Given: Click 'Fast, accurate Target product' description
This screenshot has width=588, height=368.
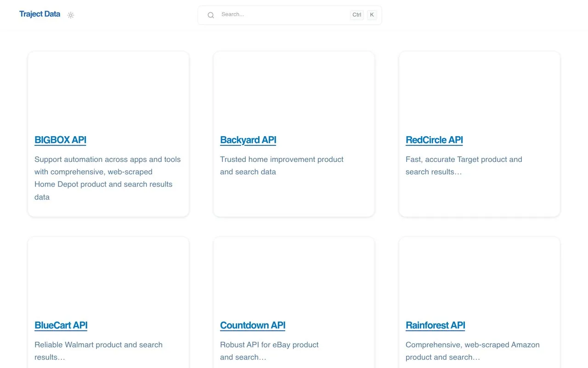Looking at the screenshot, I should [x=464, y=166].
